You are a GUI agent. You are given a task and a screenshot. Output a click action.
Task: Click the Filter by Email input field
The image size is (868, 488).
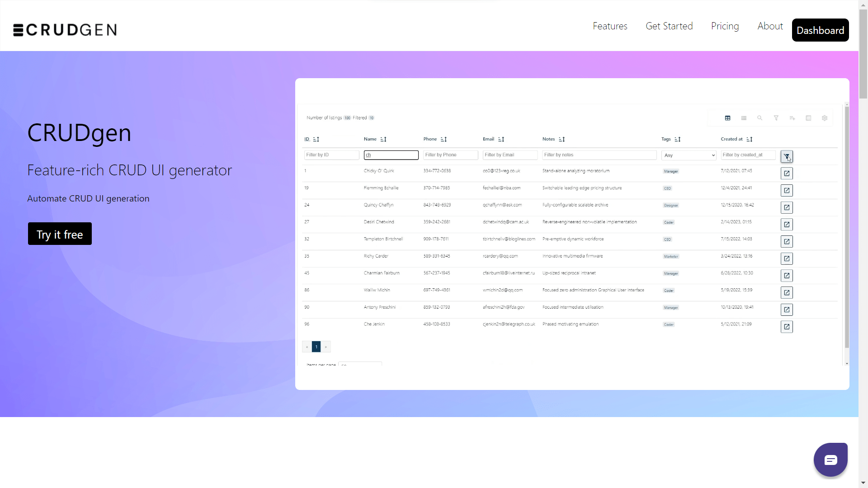point(510,155)
